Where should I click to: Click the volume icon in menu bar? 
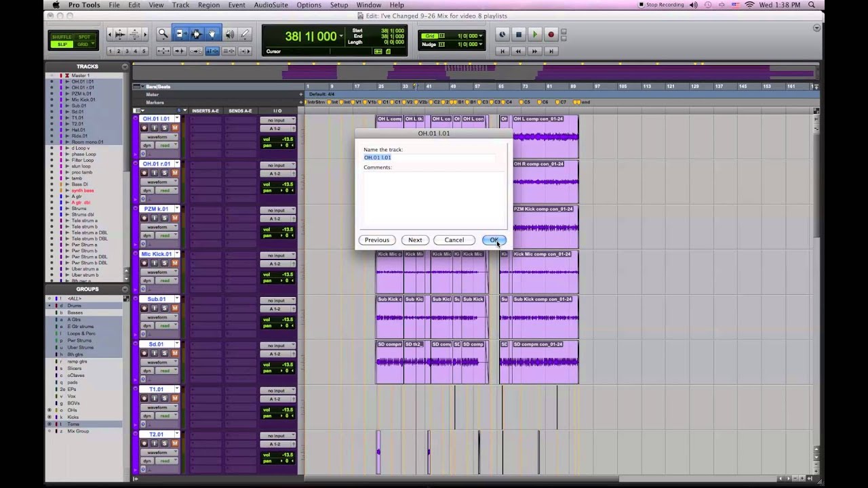coord(693,5)
